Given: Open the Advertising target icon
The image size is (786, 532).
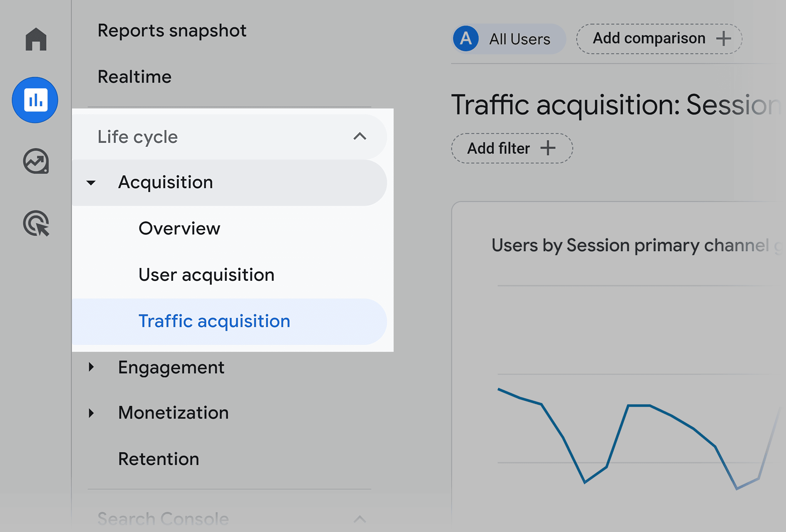Looking at the screenshot, I should click(x=35, y=223).
